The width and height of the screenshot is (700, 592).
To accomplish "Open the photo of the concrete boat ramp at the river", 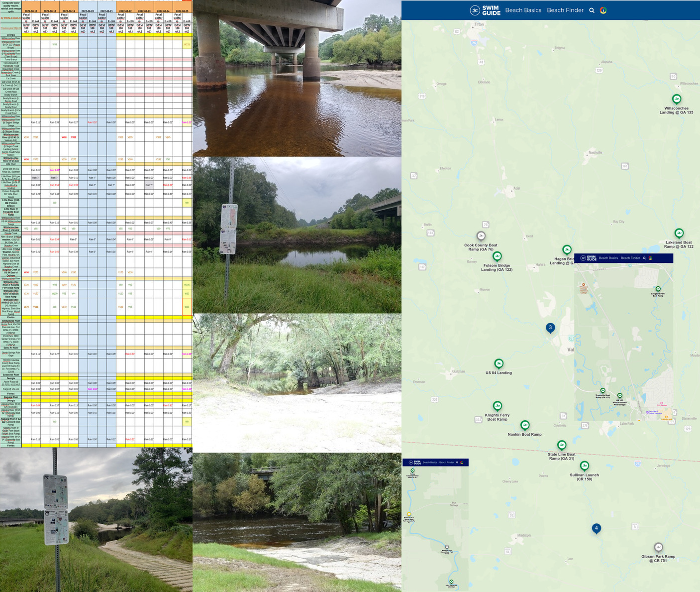I will (297, 522).
